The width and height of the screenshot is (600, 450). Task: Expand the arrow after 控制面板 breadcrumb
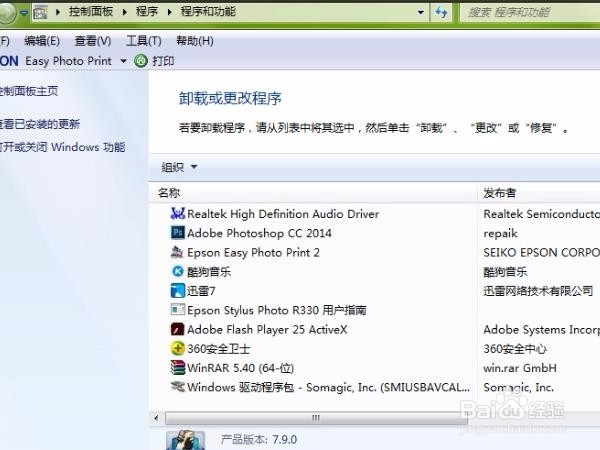tap(124, 12)
